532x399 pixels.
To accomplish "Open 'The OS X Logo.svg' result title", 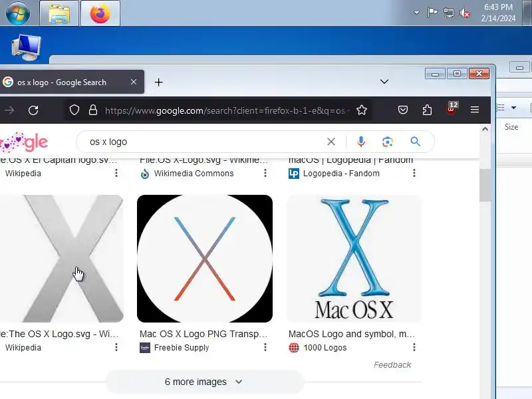I will [59, 334].
